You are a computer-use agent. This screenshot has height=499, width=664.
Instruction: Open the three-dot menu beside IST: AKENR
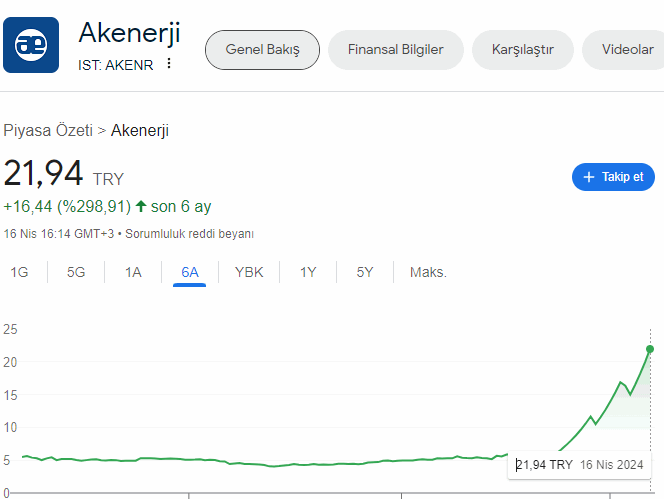point(169,64)
